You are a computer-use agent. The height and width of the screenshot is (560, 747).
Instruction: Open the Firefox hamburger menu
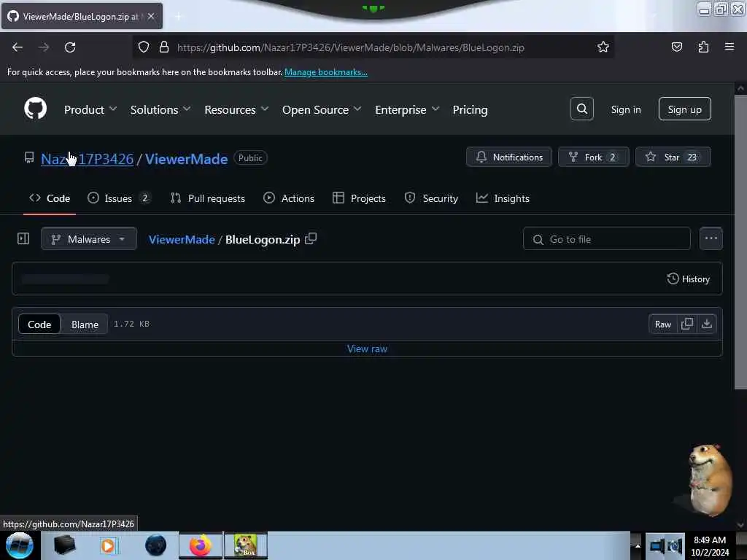pyautogui.click(x=729, y=47)
